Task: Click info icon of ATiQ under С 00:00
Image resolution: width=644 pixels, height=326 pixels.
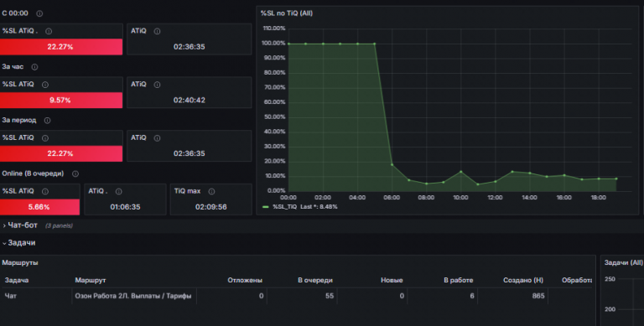Action: [x=157, y=31]
